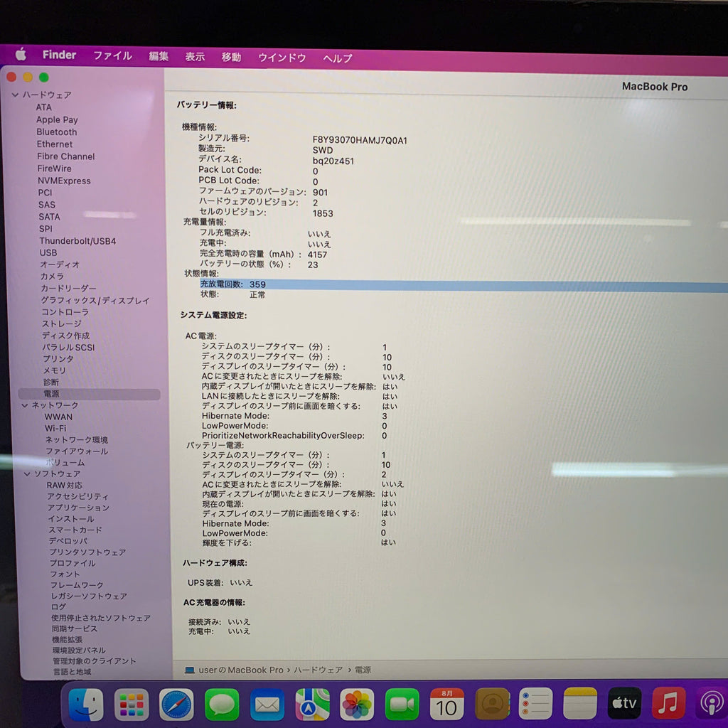Select Thunderbolt/USB4 in the sidebar
This screenshot has width=728, height=728.
[x=77, y=241]
